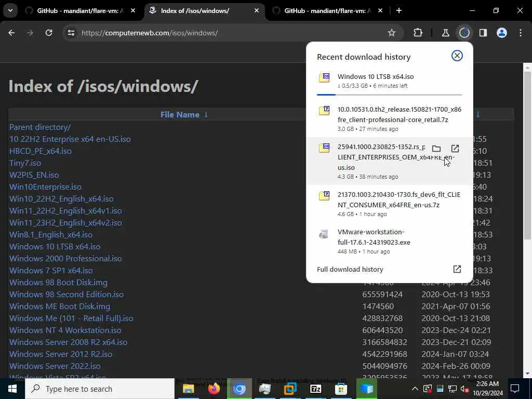Open Chrome Labs flask icon

pos(445,33)
